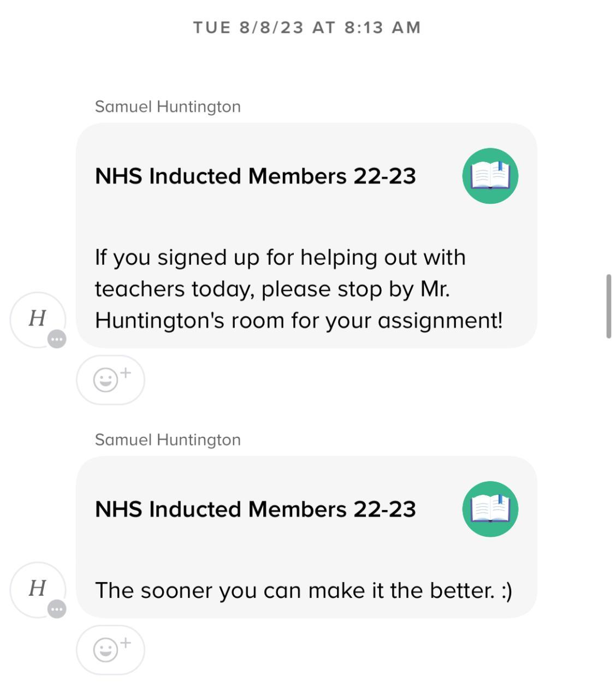Open 'NHS Inducted Members 22-23' title in first message
The width and height of the screenshot is (616, 699).
click(x=255, y=176)
